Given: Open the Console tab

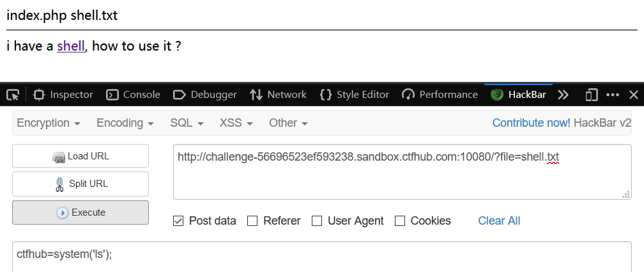Looking at the screenshot, I should click(x=133, y=95).
